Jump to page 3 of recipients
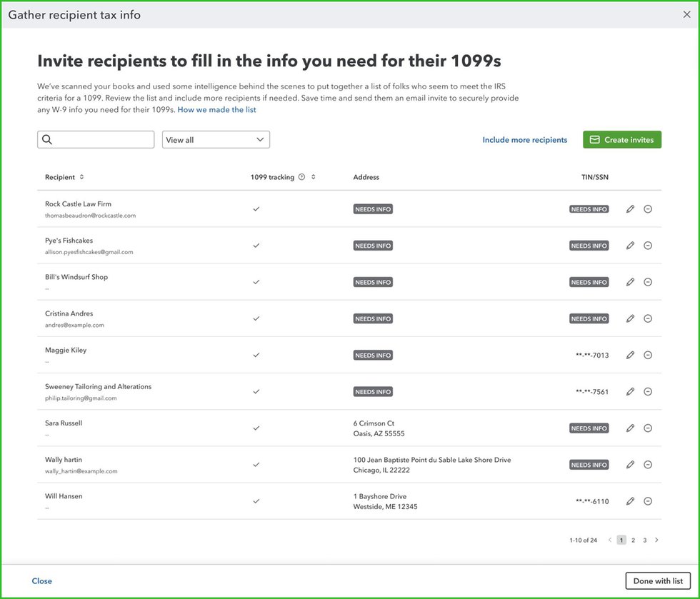This screenshot has width=700, height=599. (644, 540)
